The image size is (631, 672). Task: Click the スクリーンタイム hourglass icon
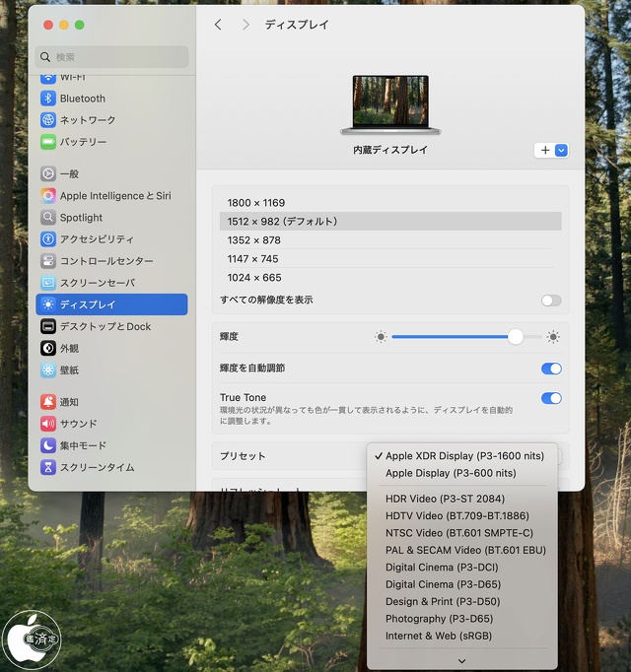click(48, 467)
